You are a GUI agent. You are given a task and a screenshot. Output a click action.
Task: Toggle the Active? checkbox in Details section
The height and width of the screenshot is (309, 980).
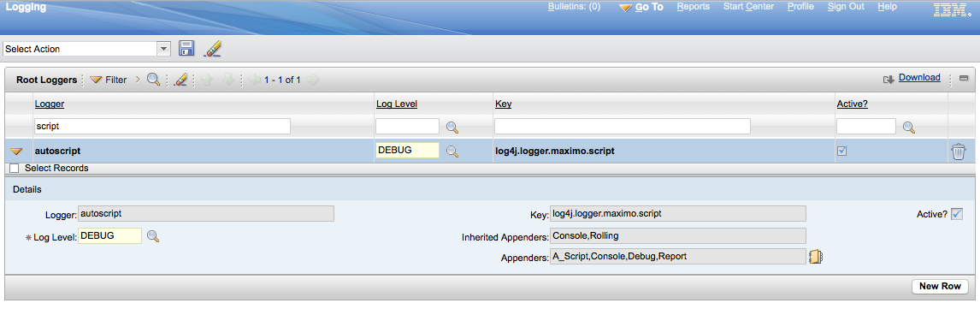coord(957,214)
